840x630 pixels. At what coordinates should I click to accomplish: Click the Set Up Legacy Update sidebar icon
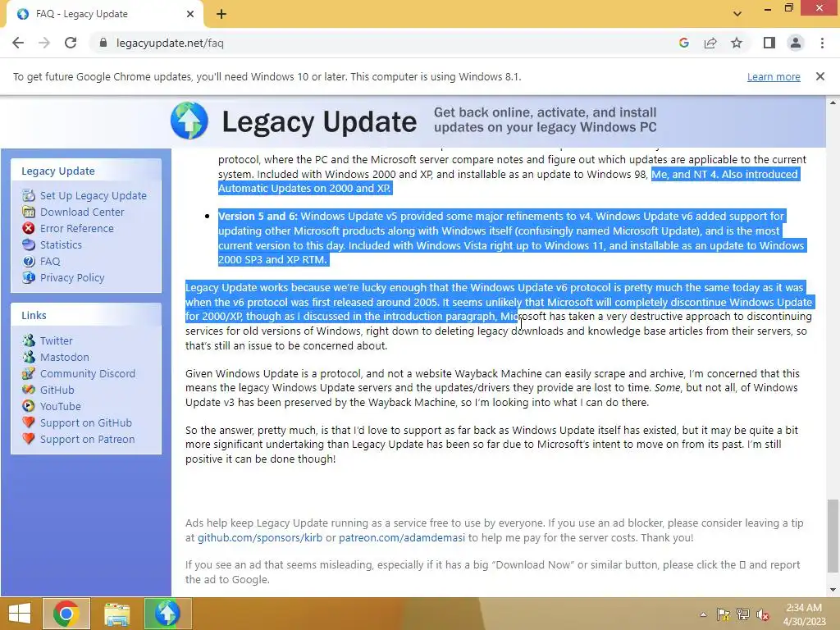pyautogui.click(x=29, y=195)
